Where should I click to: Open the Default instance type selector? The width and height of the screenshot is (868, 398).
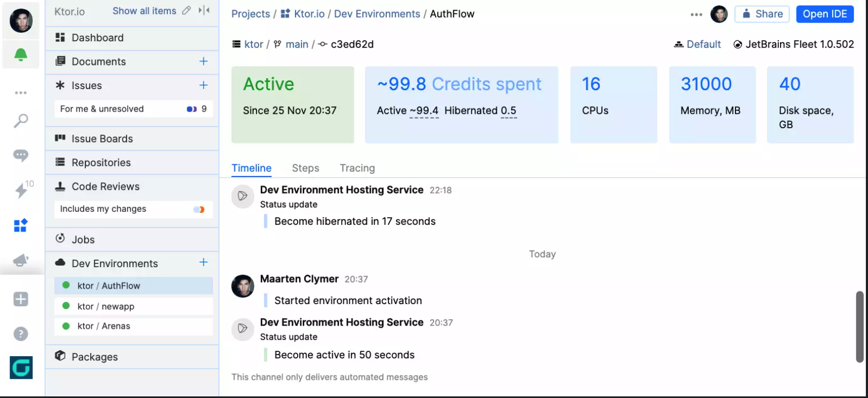point(698,45)
